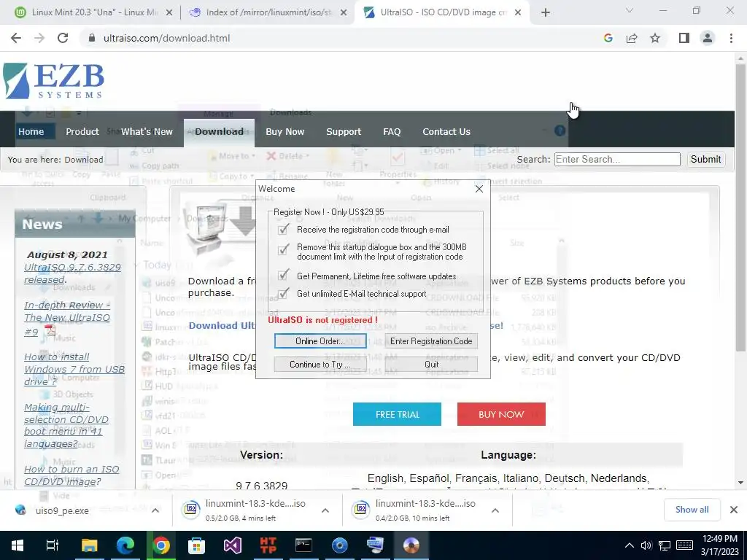The width and height of the screenshot is (747, 560).
Task: Open volume control in system tray
Action: tap(646, 545)
